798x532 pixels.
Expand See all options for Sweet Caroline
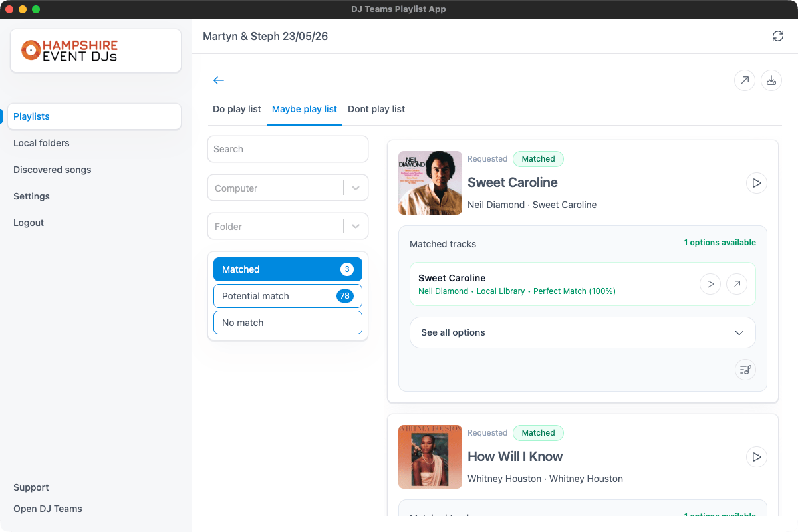583,332
